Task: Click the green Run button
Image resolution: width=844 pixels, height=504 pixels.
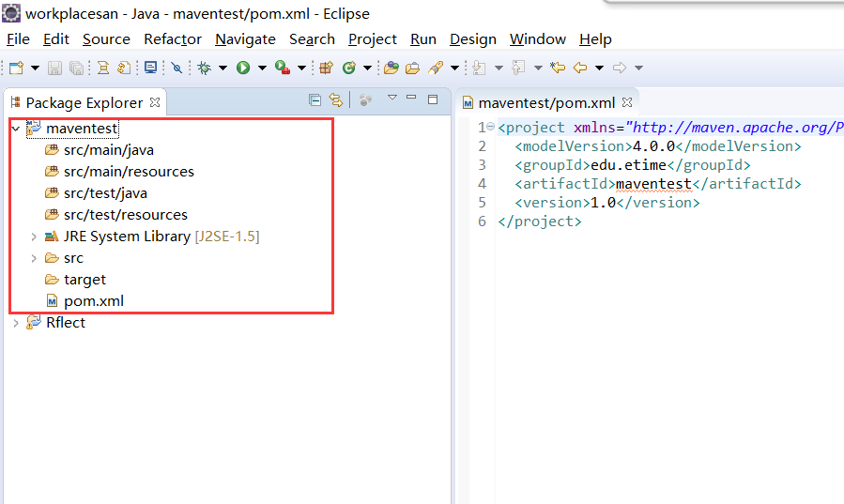Action: tap(243, 68)
